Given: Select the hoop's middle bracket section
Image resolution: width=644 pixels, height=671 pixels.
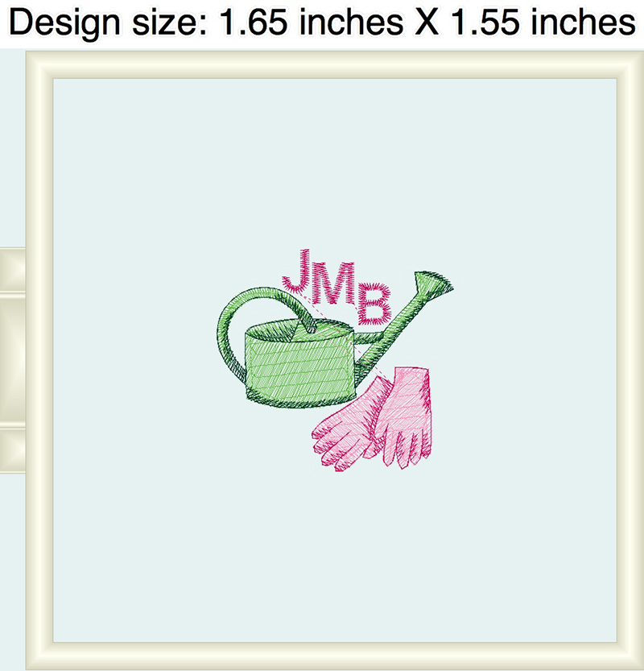Looking at the screenshot, I should (x=13, y=360).
